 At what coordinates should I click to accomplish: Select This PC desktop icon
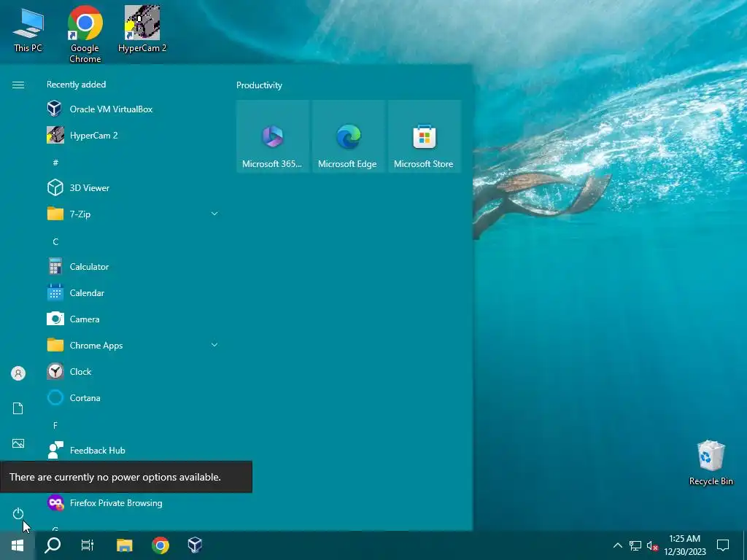(28, 30)
